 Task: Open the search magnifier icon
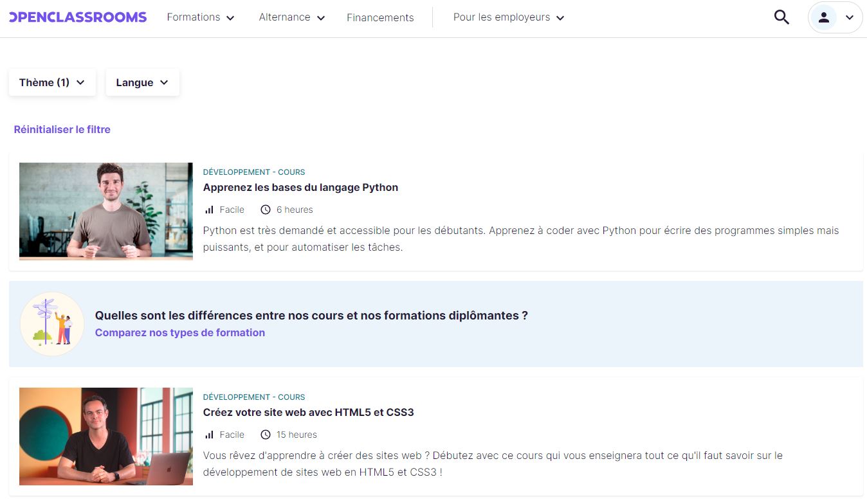pos(781,17)
